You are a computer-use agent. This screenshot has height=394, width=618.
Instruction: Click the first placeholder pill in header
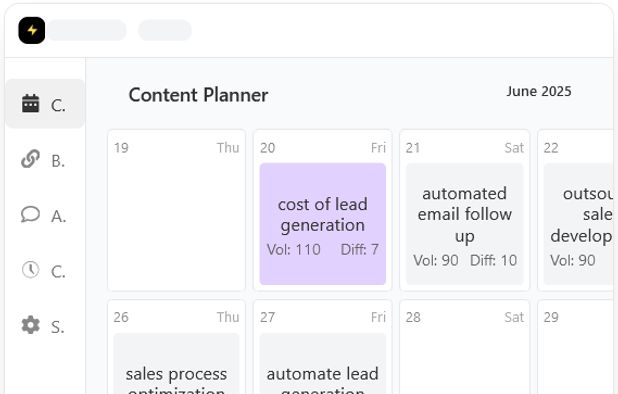click(87, 30)
